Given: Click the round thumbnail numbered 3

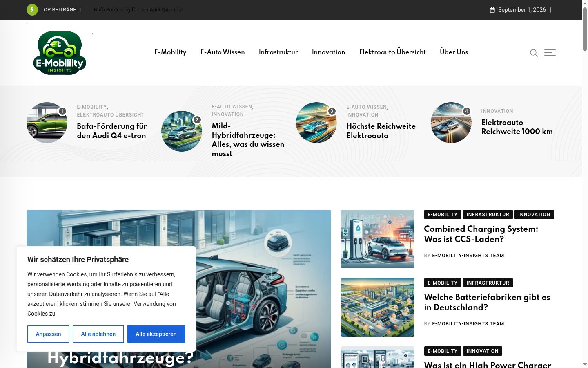Looking at the screenshot, I should pos(316,123).
